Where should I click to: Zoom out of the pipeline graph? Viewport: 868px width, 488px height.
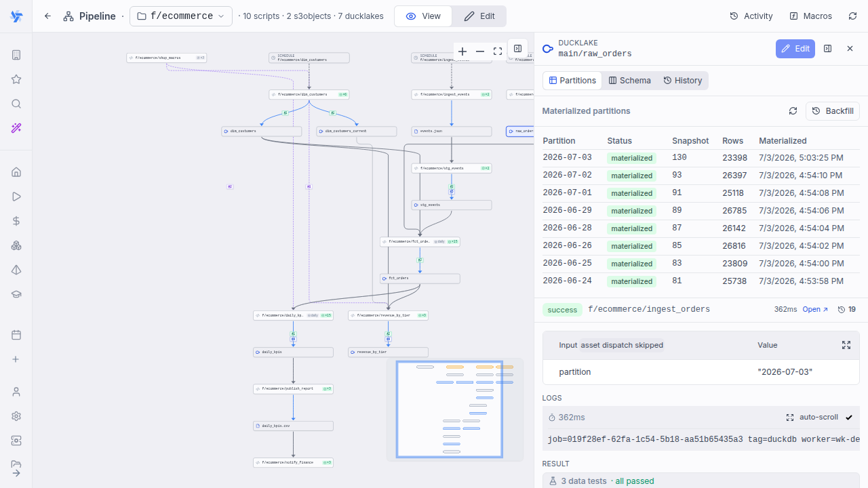tap(480, 52)
